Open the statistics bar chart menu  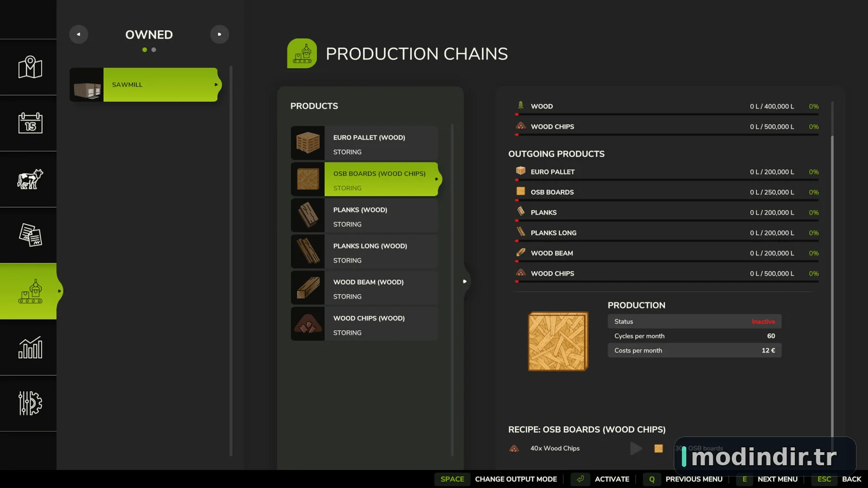click(30, 347)
